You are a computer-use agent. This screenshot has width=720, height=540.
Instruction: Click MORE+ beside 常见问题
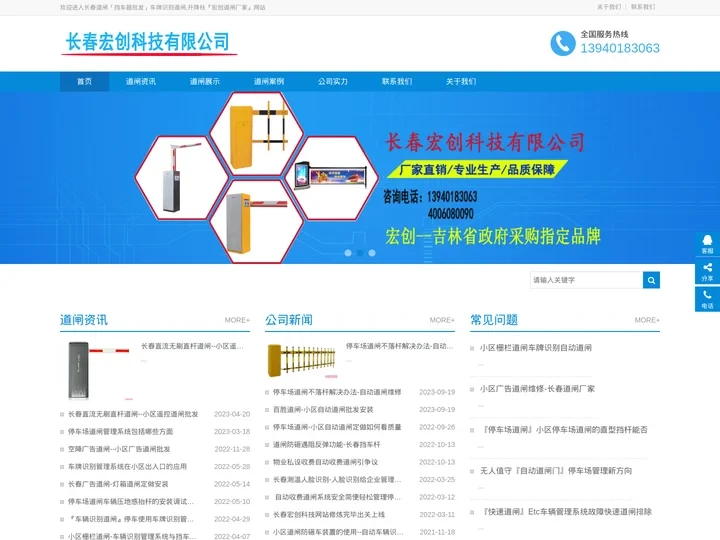647,320
